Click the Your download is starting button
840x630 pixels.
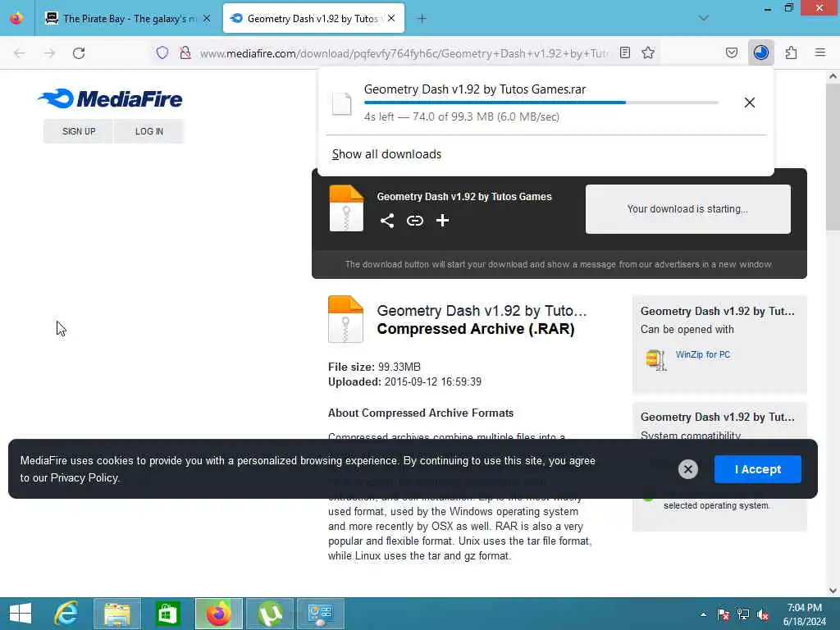(x=688, y=209)
